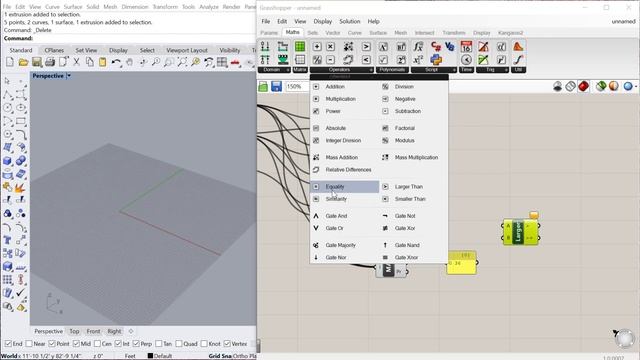Toggle the Mid osnap checkbox
This screenshot has width=640, height=360.
(x=76, y=344)
